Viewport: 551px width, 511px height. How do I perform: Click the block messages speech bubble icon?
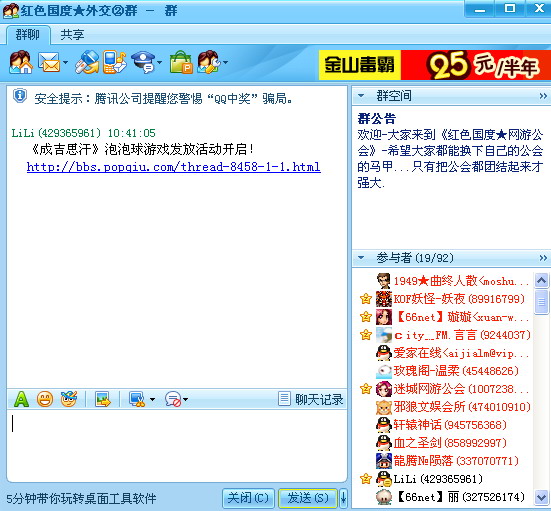coord(173,399)
